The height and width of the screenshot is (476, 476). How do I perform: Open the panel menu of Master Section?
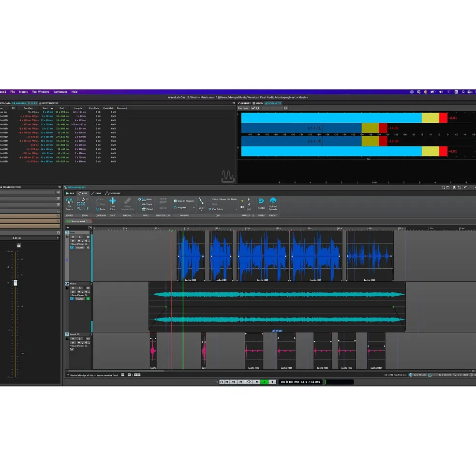(x=59, y=187)
